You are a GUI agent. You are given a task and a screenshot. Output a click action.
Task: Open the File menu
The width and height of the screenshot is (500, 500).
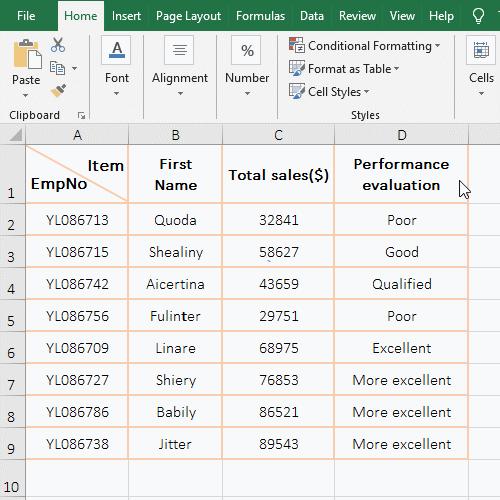pyautogui.click(x=26, y=16)
